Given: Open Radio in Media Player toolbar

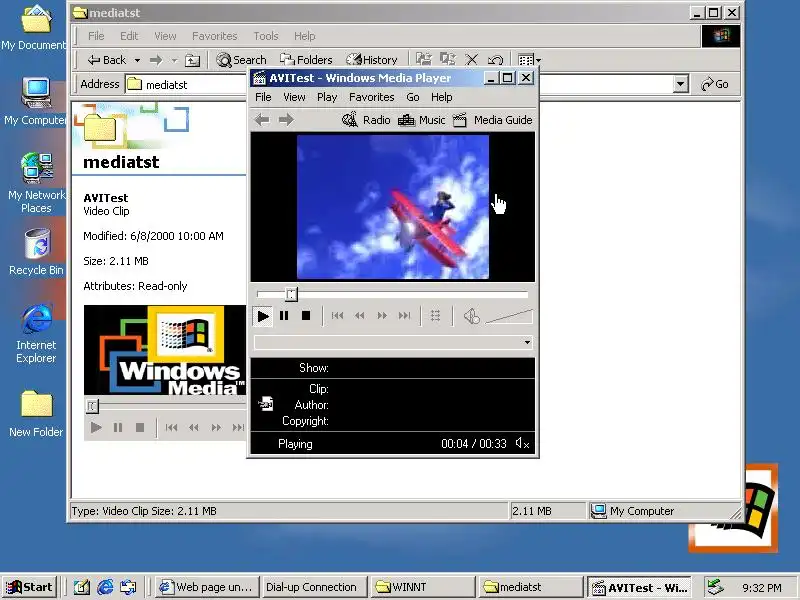Looking at the screenshot, I should coord(366,120).
